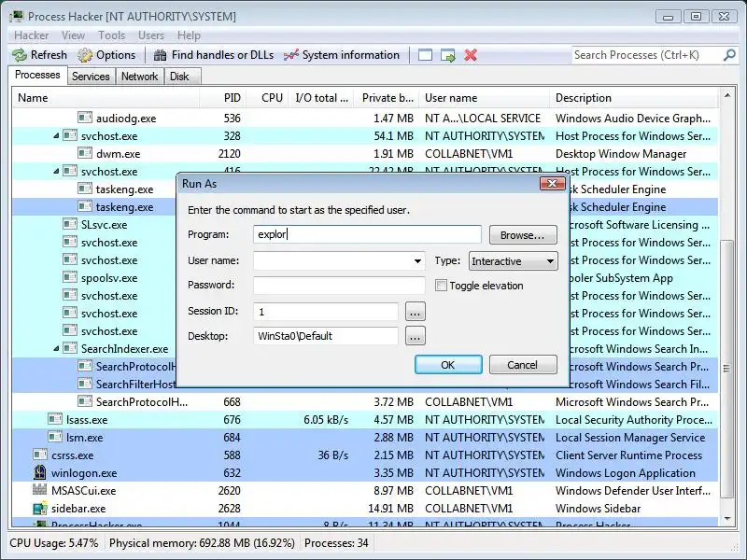Screen dimensions: 747x560
Task: Switch to the Services tab
Action: coord(91,77)
